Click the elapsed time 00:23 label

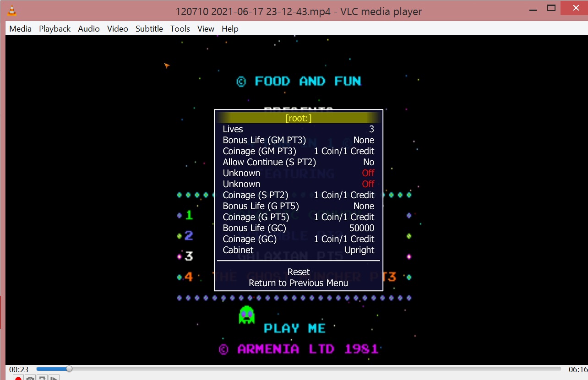pyautogui.click(x=19, y=369)
